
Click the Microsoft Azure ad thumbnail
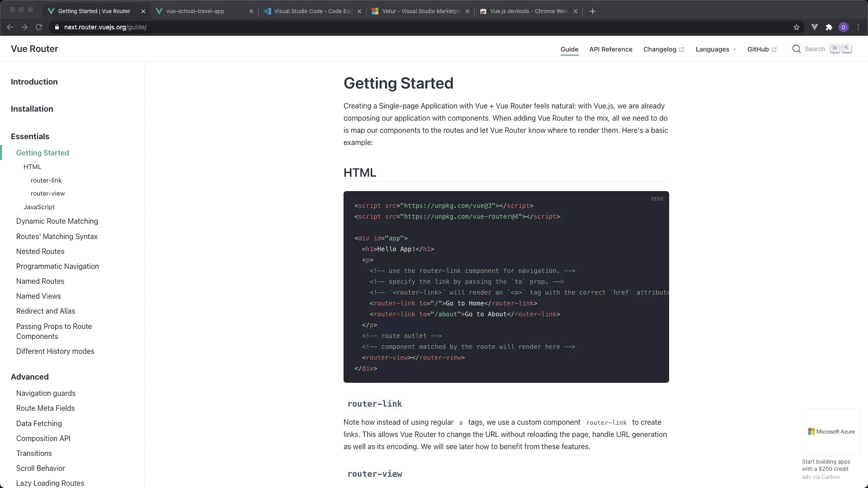831,432
